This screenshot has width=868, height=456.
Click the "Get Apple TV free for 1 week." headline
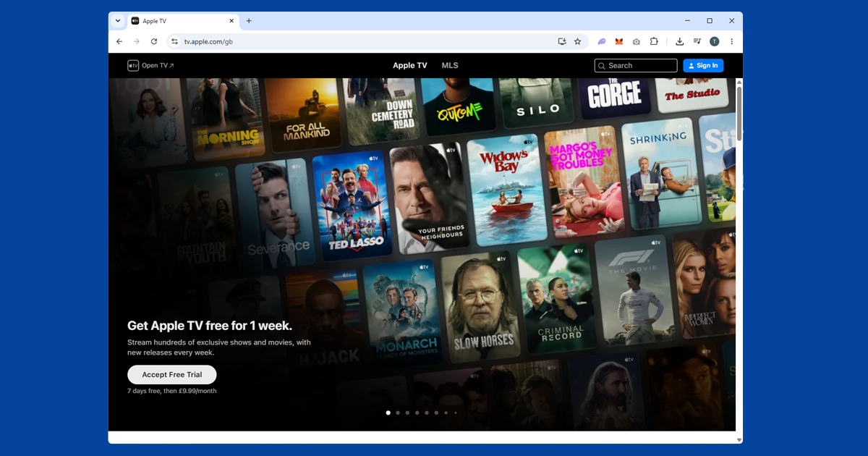coord(210,326)
